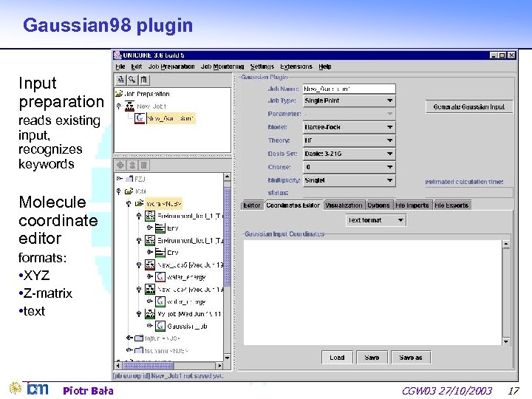
Task: Click the UNICORE logo in the title bar
Action: click(x=117, y=55)
